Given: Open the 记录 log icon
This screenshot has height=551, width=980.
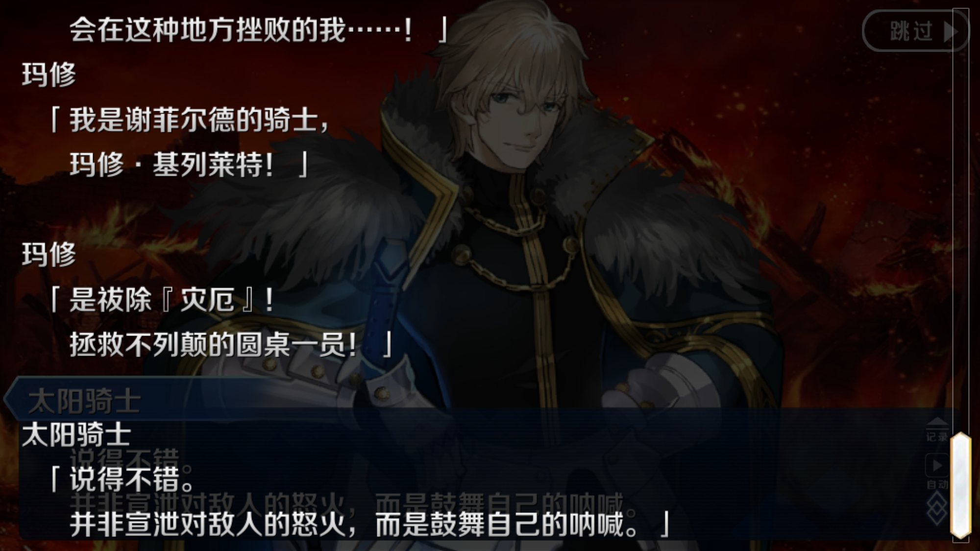Looking at the screenshot, I should [x=937, y=430].
